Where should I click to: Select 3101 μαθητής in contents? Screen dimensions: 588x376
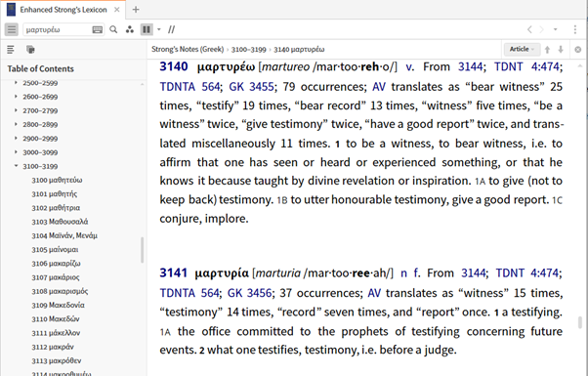(55, 193)
